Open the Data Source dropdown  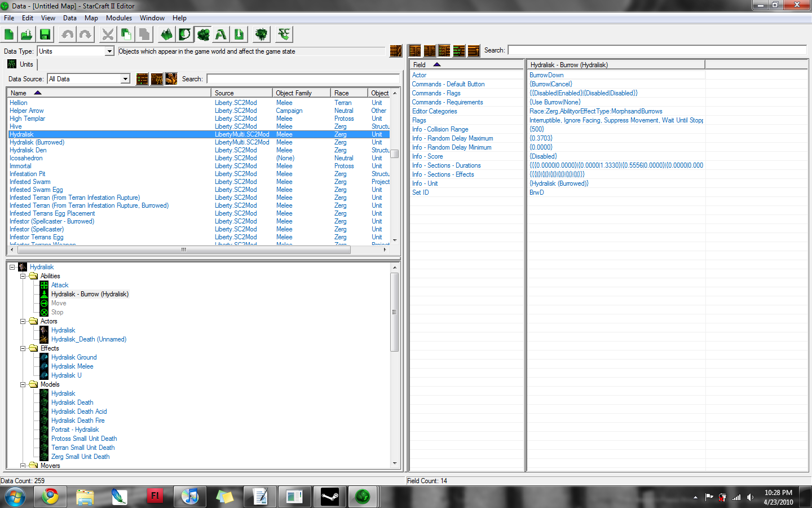[x=125, y=79]
